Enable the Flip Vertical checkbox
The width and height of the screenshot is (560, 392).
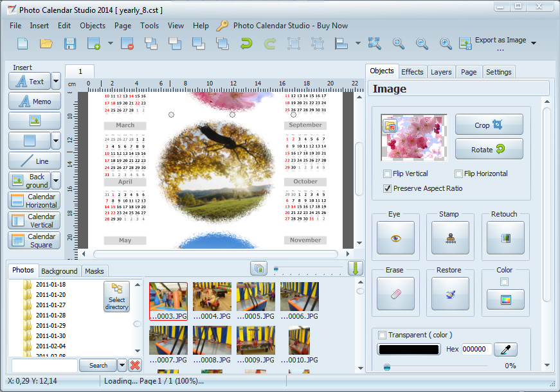387,174
